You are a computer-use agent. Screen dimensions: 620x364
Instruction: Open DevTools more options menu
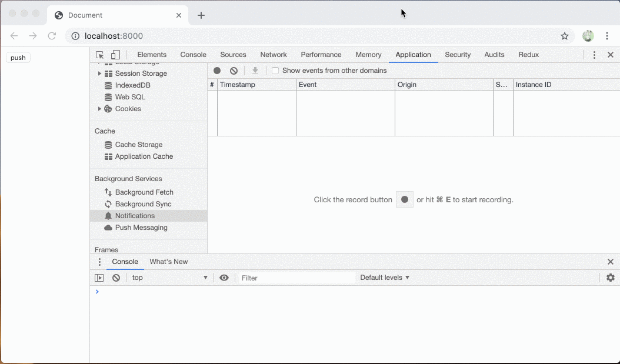coord(594,55)
